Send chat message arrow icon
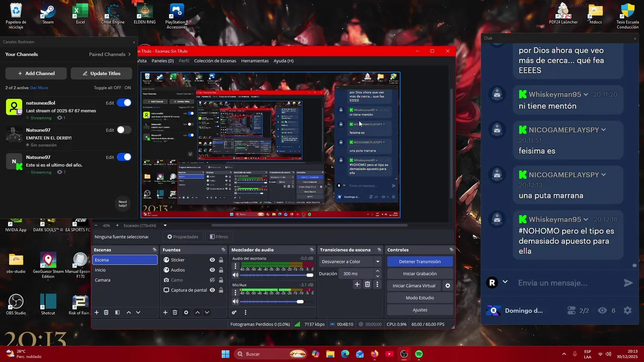 click(628, 283)
